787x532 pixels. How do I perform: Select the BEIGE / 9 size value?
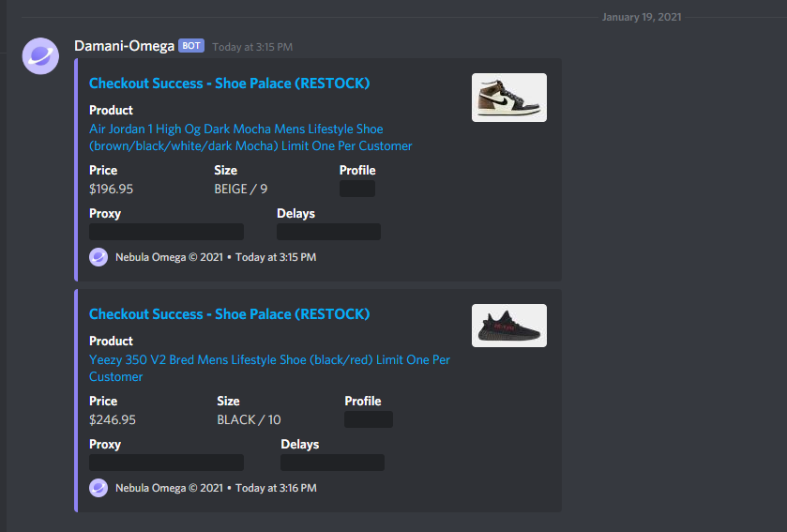tap(241, 189)
